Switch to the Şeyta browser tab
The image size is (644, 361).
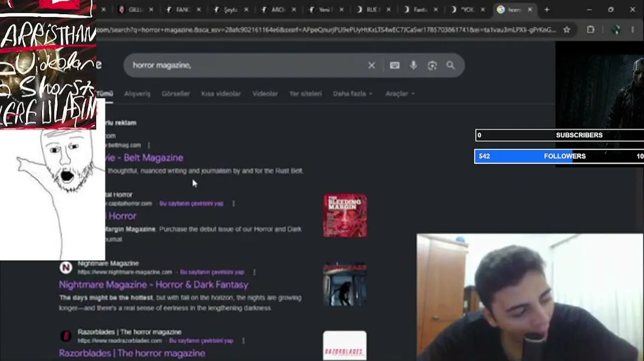[229, 10]
